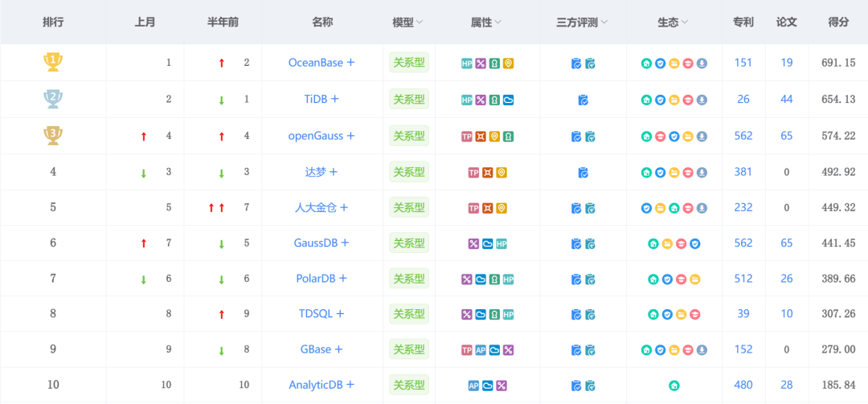
Task: Click the clipboard-check evaluation icon in the AnalyticDB row
Action: 575,386
